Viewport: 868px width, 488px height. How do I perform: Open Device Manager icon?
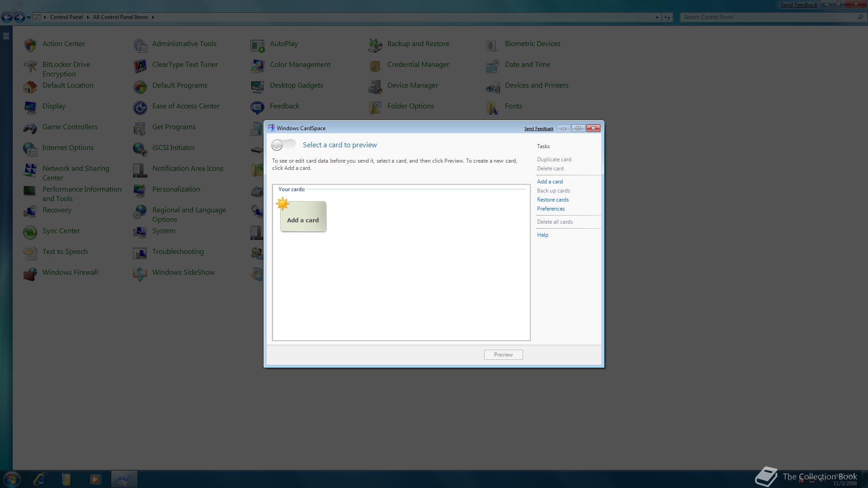pyautogui.click(x=375, y=87)
